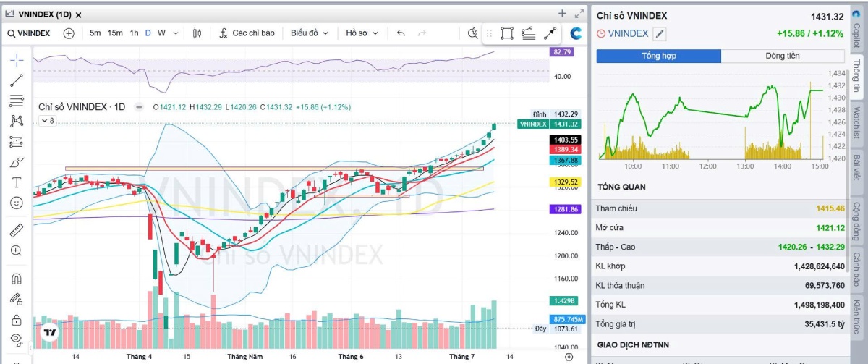The width and height of the screenshot is (868, 364).
Task: Select the brush drawing tool
Action: pos(17,162)
